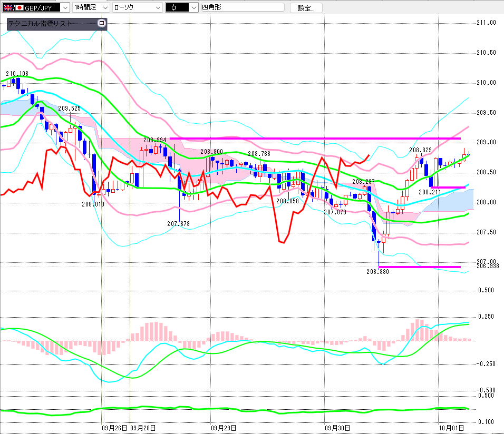Click the -0.250 MACD axis value

[x=486, y=363]
